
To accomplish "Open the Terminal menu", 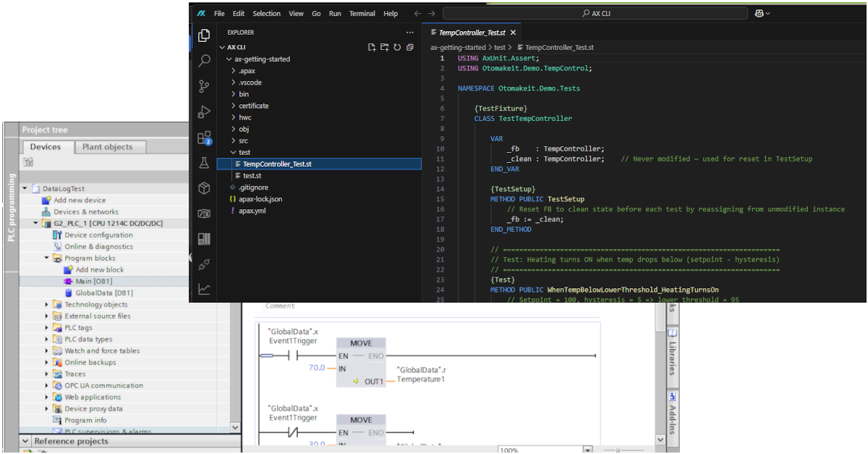I will [362, 13].
